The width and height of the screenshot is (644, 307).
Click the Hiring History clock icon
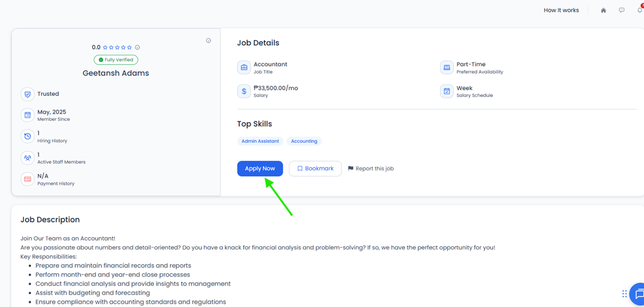(28, 136)
